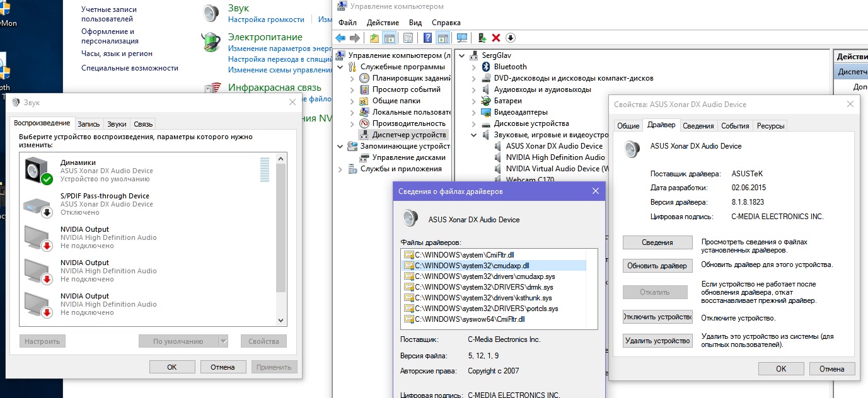
Task: Click the Общие папки shared folders icon
Action: [x=364, y=101]
